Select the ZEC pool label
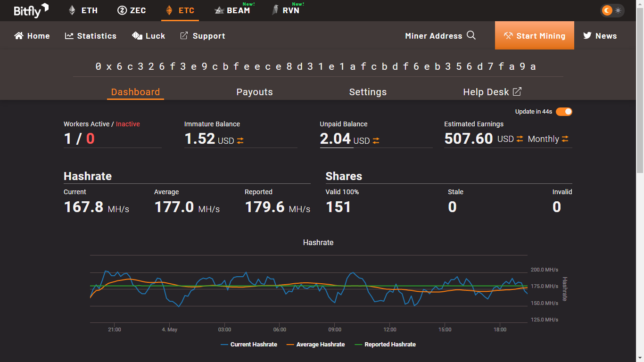This screenshot has height=362, width=644. point(138,10)
